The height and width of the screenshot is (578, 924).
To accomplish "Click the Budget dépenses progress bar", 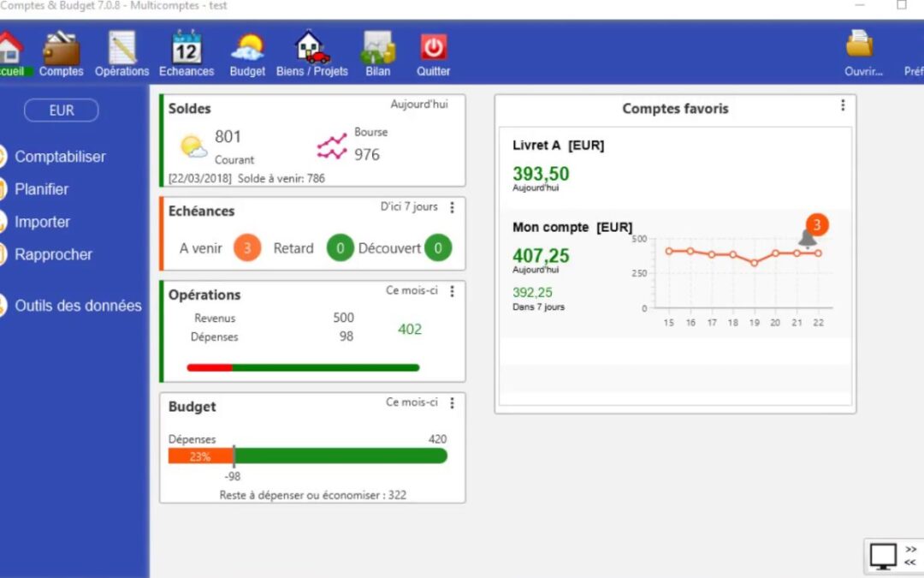I will pos(308,456).
